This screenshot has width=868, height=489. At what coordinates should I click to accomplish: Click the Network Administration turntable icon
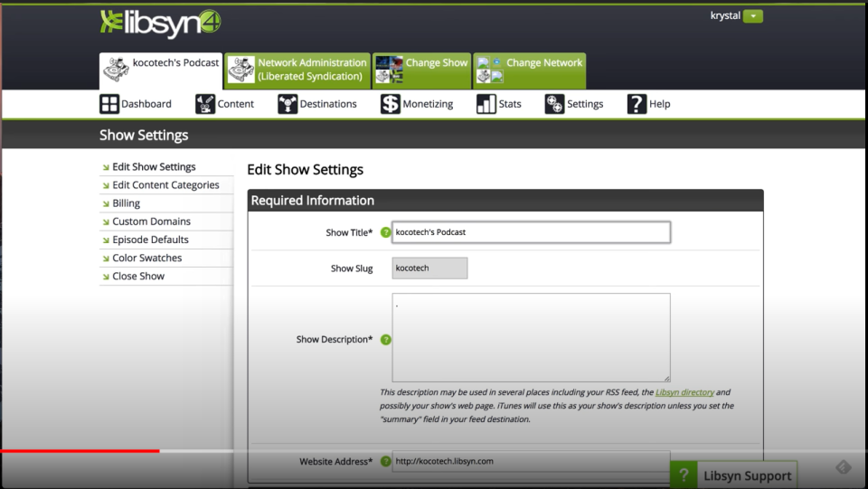pyautogui.click(x=241, y=70)
